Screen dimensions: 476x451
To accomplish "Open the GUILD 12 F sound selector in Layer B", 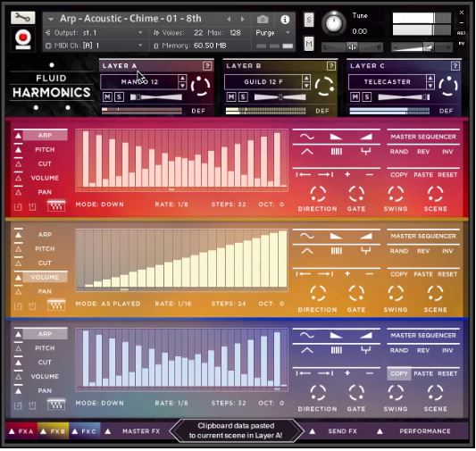I will point(263,82).
